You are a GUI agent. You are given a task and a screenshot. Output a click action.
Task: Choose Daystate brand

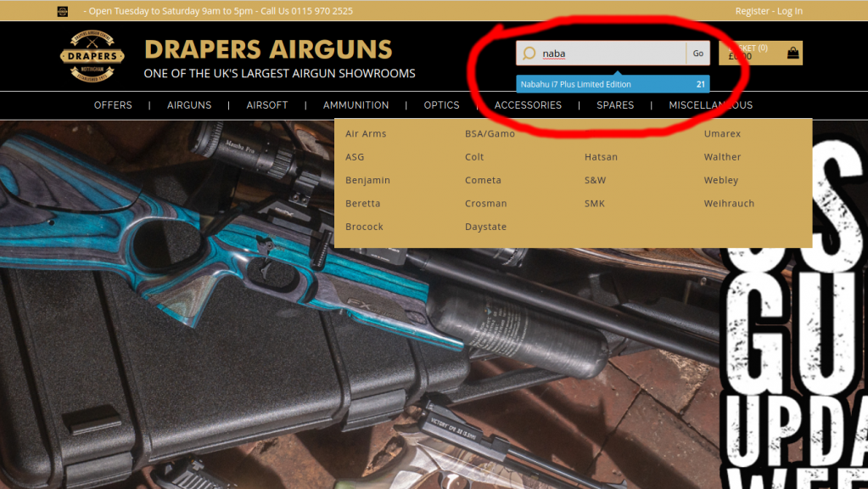click(485, 227)
